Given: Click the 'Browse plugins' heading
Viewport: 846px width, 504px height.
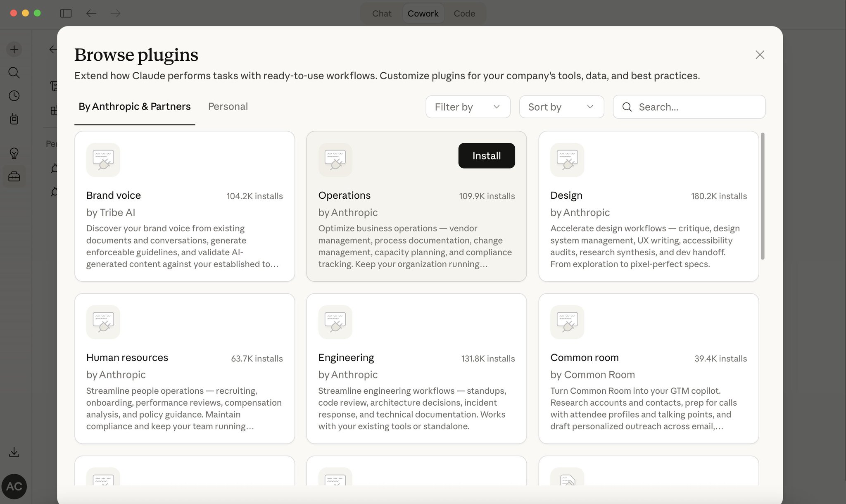Looking at the screenshot, I should pos(136,55).
